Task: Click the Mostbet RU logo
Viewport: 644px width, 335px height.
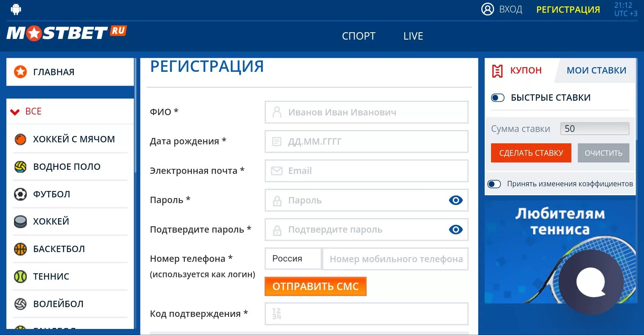Action: [x=66, y=33]
